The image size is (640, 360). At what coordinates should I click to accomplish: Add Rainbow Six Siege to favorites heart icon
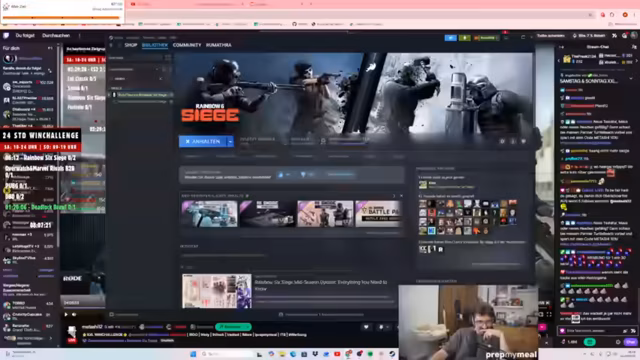(x=523, y=141)
